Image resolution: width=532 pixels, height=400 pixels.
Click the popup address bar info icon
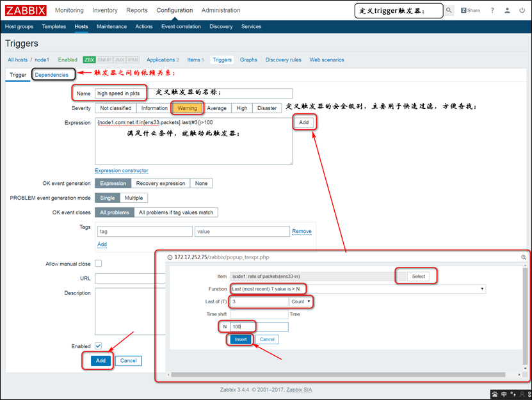170,257
